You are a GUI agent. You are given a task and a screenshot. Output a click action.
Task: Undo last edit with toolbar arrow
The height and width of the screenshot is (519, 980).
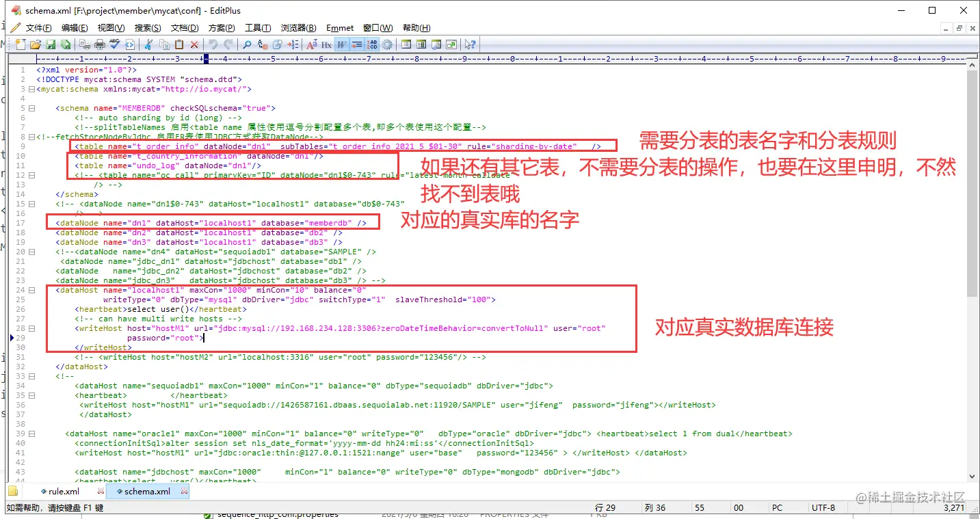click(213, 44)
